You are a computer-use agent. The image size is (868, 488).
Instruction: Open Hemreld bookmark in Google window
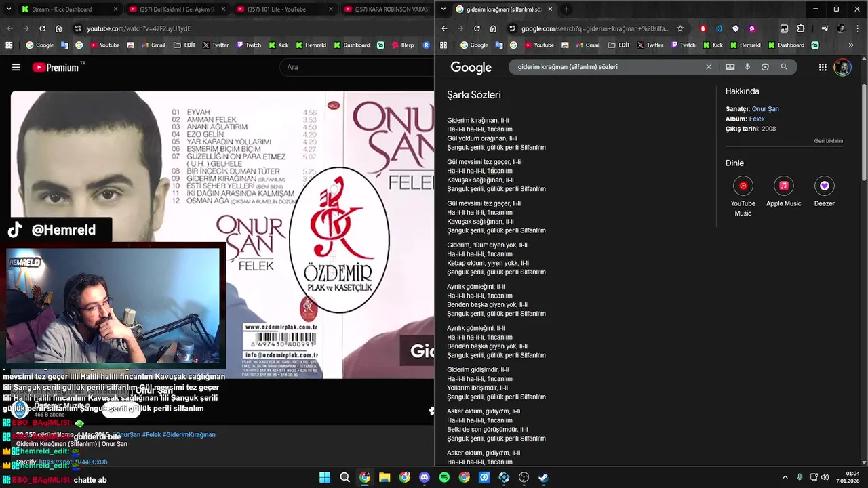pos(745,45)
